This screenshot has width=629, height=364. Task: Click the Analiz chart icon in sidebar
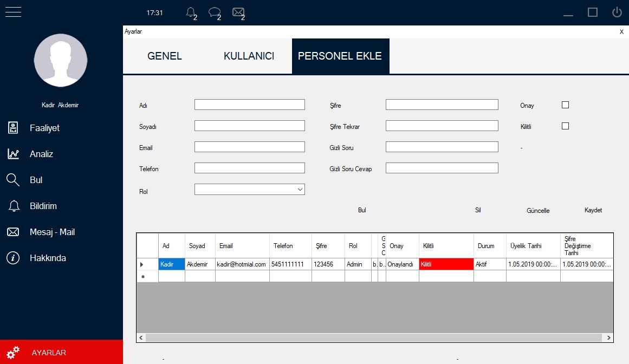tap(13, 154)
